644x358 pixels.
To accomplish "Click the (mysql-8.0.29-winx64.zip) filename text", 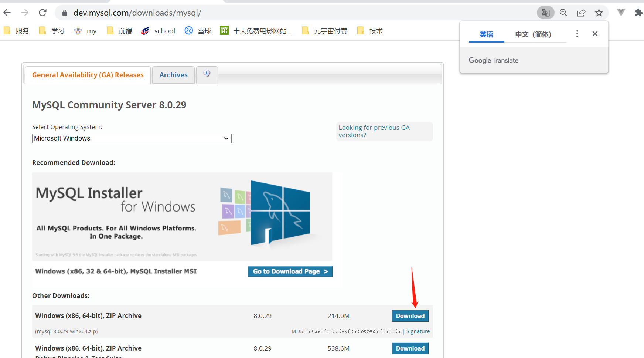I will (x=67, y=331).
